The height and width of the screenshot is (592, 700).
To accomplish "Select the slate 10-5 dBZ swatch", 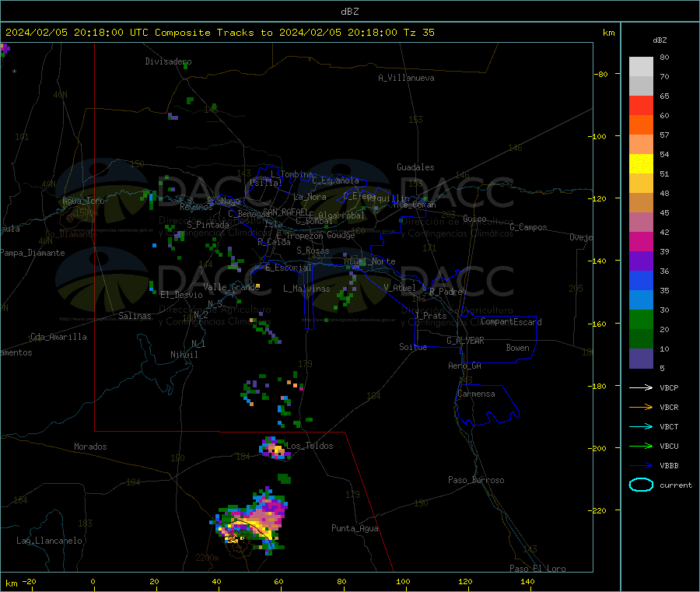I will 641,358.
